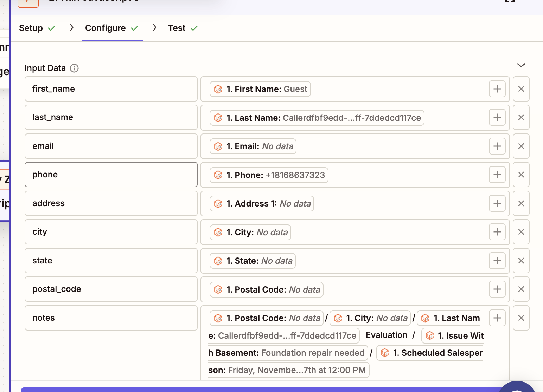Click the Phone: +18168637323 mapped pill

pos(269,175)
